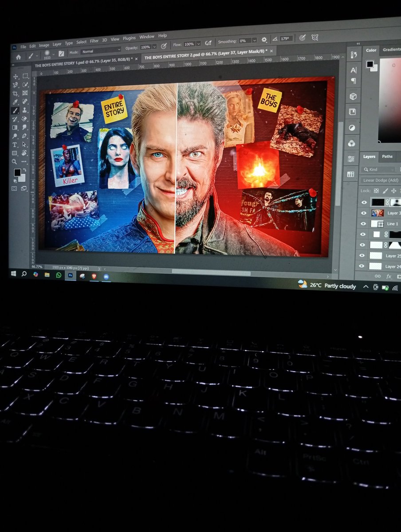
Task: Select the Lasso tool
Action: [15, 85]
